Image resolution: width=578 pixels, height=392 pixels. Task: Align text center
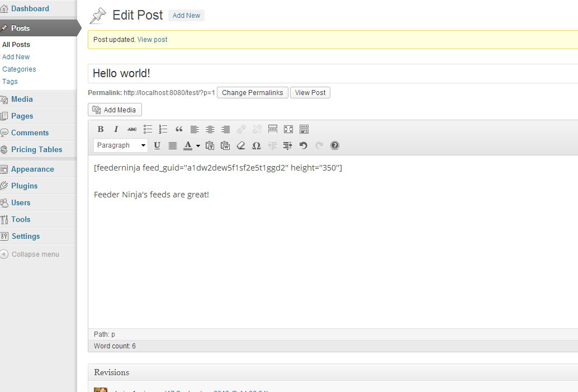(210, 129)
